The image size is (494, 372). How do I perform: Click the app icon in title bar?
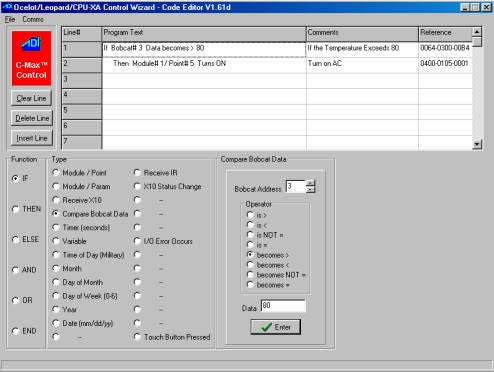click(7, 7)
